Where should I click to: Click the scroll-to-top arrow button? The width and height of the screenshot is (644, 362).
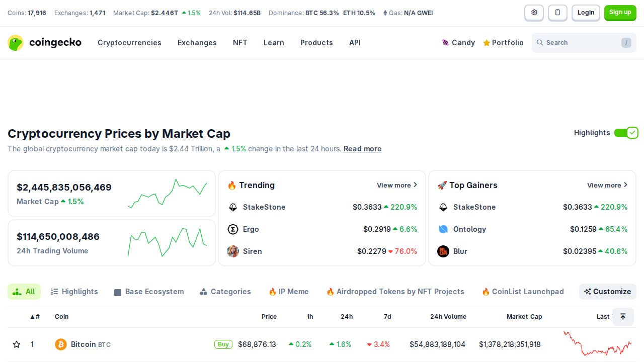(x=623, y=317)
